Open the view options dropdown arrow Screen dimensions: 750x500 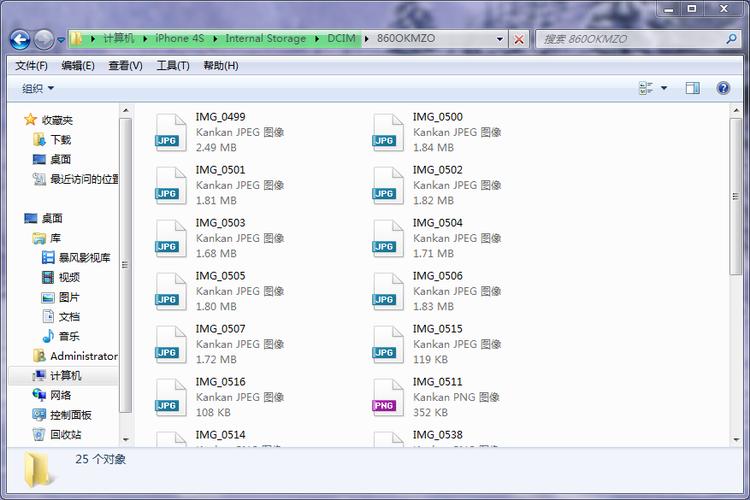tap(664, 88)
